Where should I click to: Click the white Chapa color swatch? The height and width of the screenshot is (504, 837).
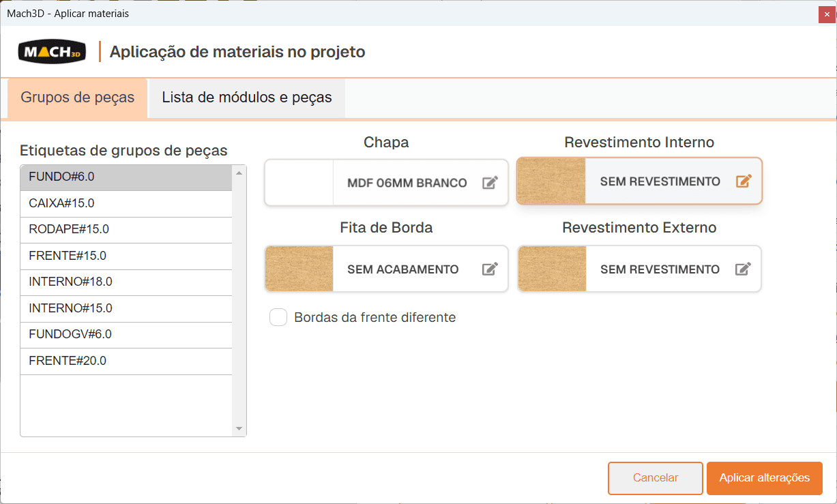[x=299, y=183]
